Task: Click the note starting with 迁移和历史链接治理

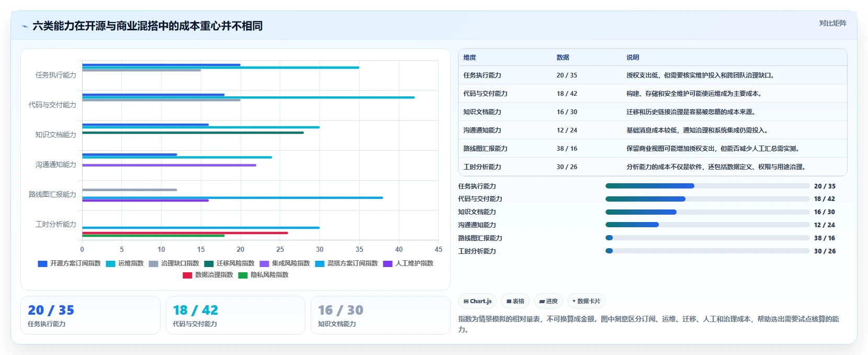Action: (691, 112)
